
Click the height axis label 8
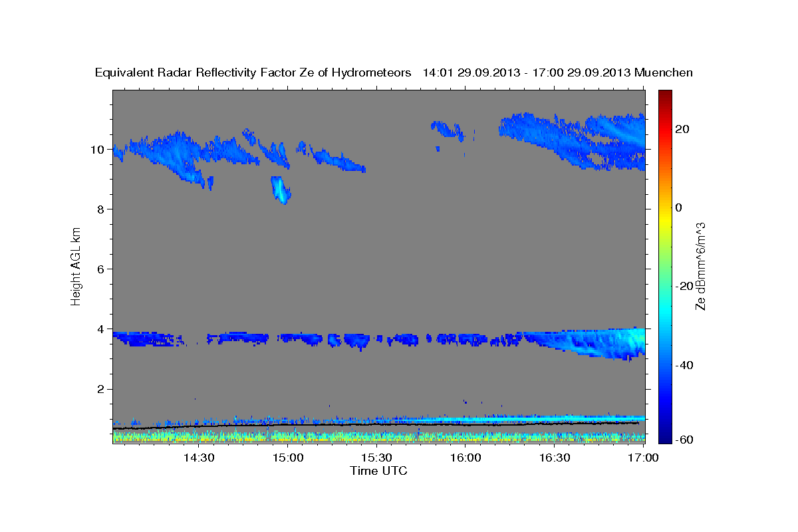(101, 209)
